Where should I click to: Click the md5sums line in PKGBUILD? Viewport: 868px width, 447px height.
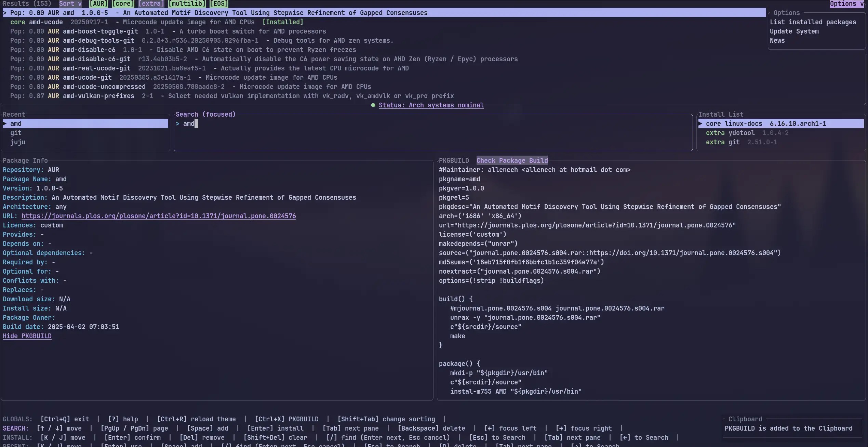[521, 262]
